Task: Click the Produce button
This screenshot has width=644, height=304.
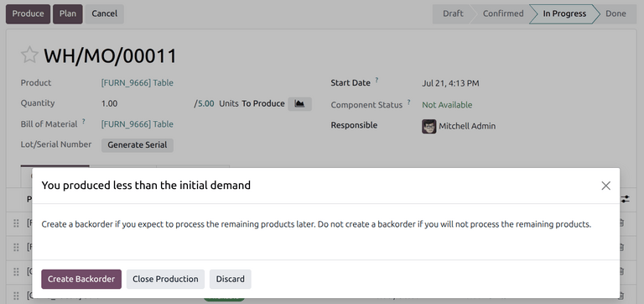Action: coord(28,14)
